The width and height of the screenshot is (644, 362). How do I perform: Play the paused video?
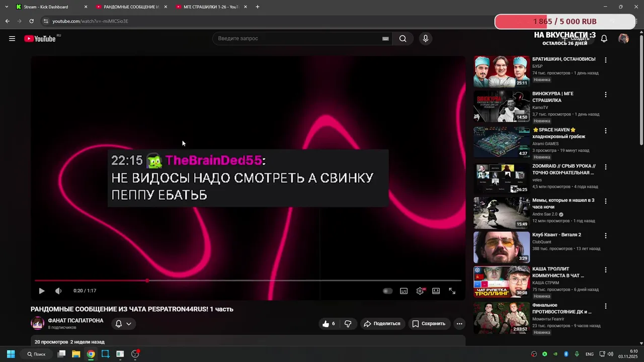click(42, 291)
